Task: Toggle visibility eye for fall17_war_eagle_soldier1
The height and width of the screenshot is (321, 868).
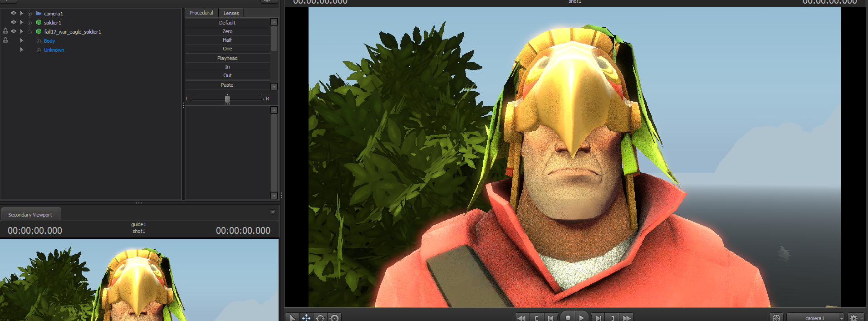Action: click(x=13, y=31)
